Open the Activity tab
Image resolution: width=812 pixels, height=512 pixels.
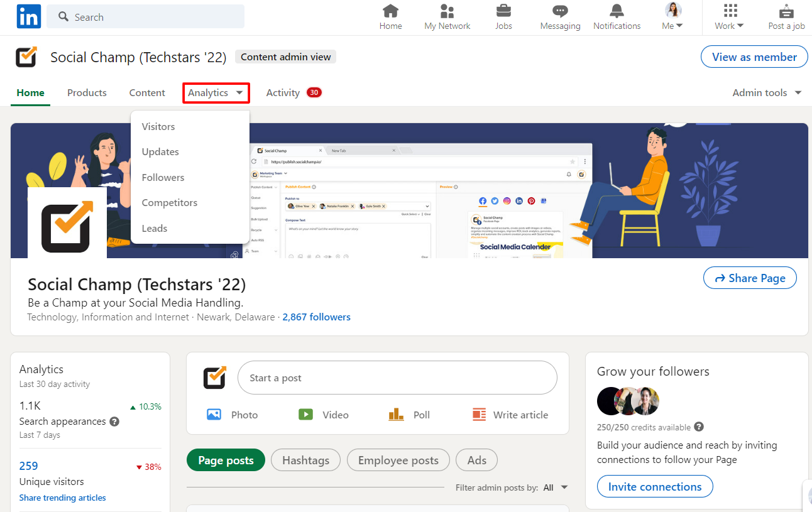(283, 92)
